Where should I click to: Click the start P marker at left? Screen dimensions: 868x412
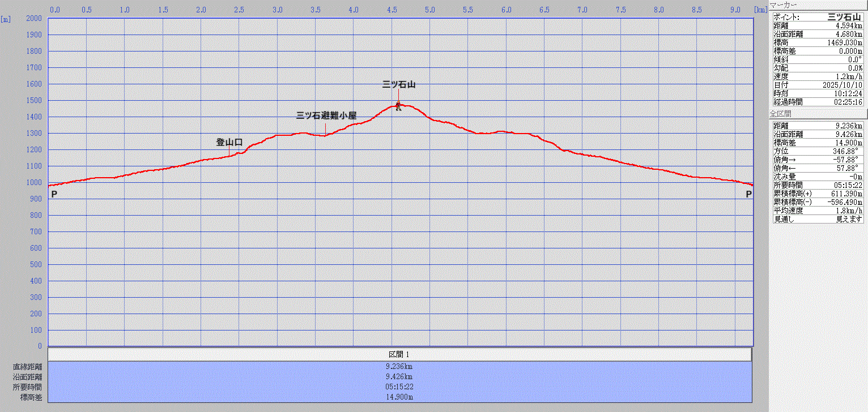click(54, 194)
